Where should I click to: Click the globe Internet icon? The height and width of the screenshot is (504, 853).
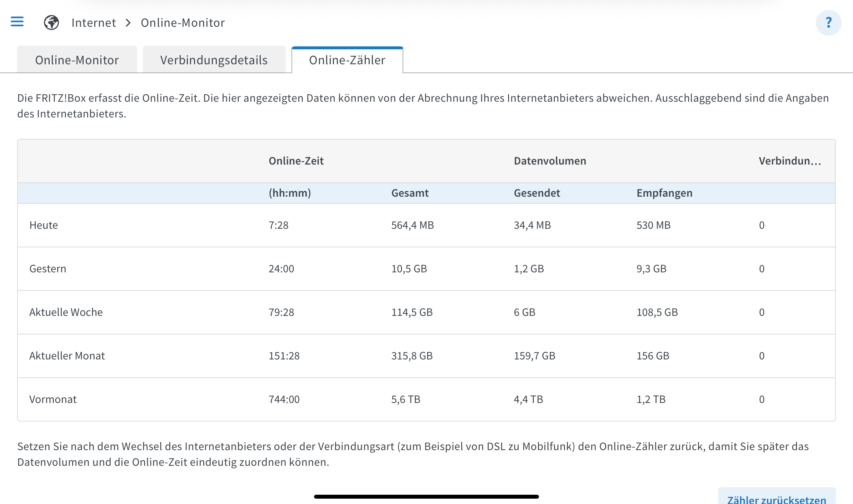51,22
